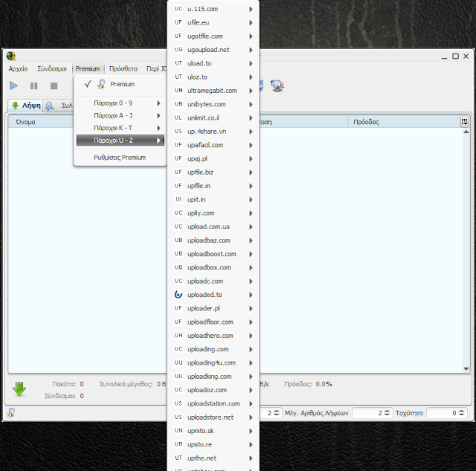The height and width of the screenshot is (471, 476).
Task: Select upit.in in provider list
Action: tap(213, 199)
